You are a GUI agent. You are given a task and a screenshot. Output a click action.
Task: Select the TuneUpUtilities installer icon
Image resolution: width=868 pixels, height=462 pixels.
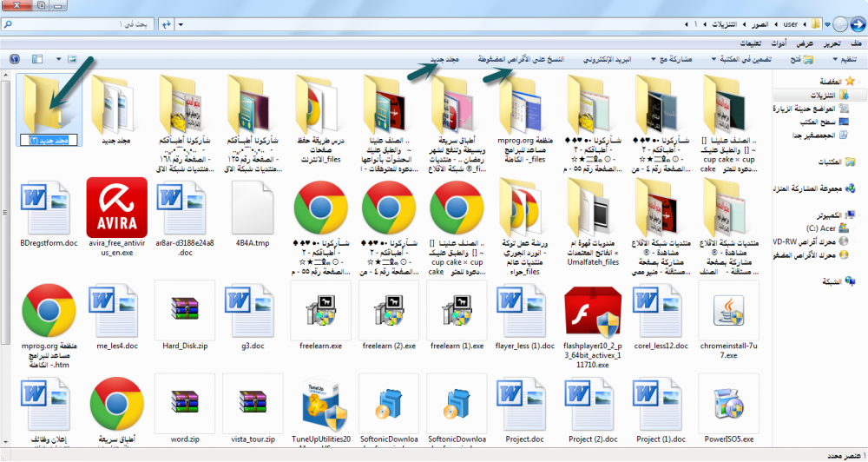(321, 406)
